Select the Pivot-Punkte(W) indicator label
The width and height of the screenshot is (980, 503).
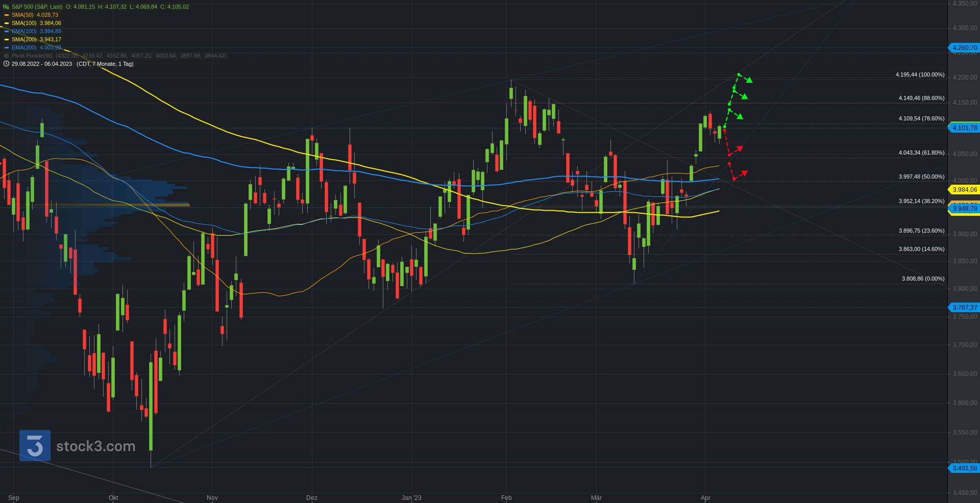(x=32, y=56)
